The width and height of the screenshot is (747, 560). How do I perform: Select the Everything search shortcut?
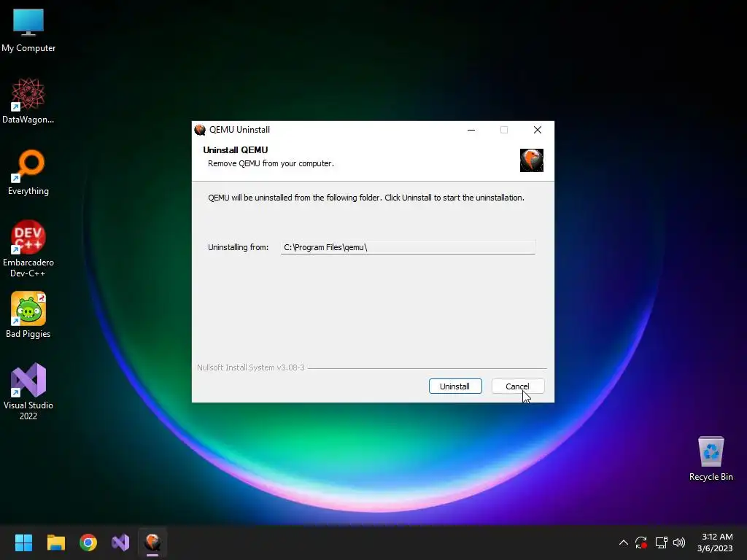click(x=28, y=172)
